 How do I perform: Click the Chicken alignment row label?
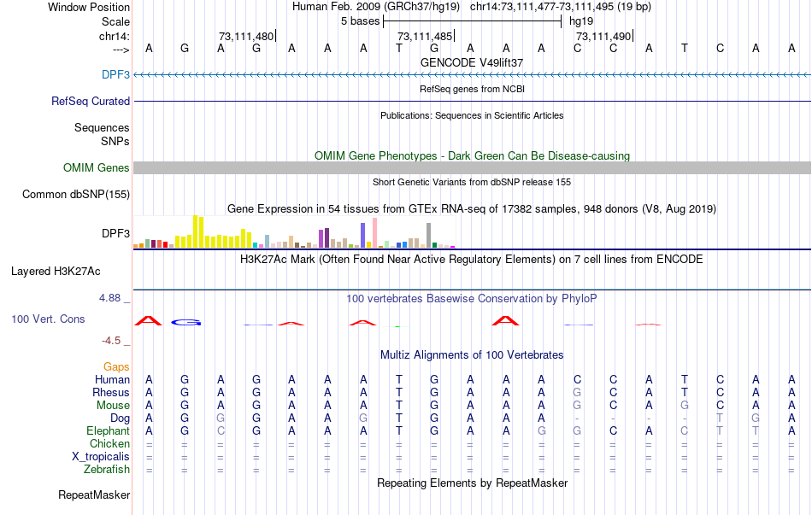coord(109,444)
